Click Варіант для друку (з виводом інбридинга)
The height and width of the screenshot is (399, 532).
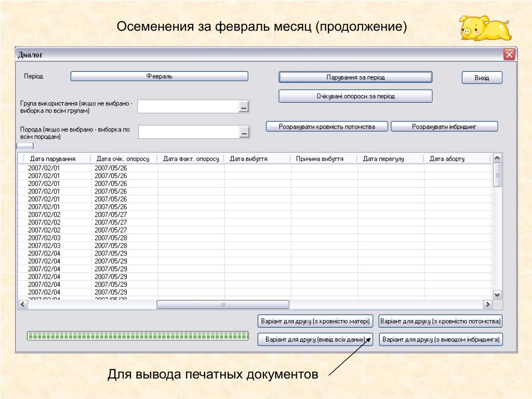click(441, 339)
